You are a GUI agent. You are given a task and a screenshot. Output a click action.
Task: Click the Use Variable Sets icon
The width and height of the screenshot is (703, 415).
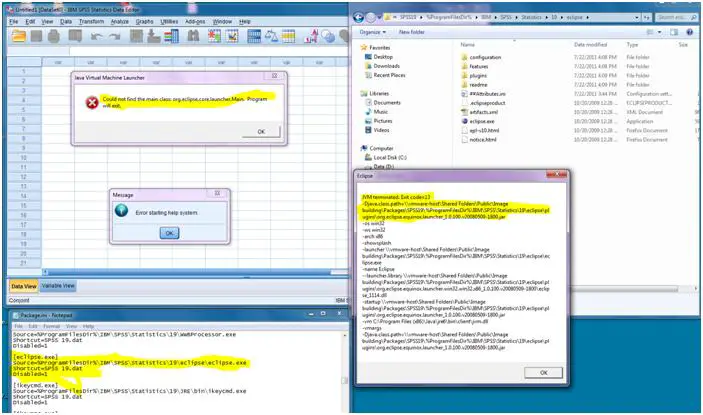point(328,36)
